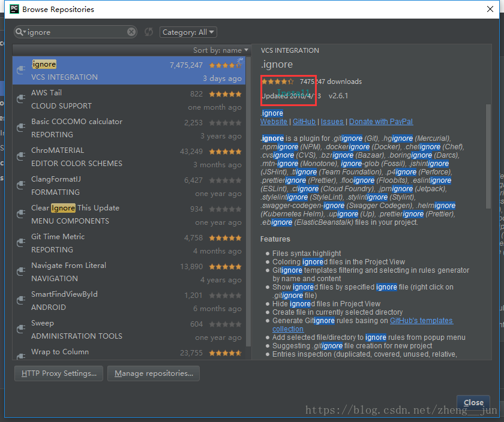Select Navigate From Literal plugin
This screenshot has height=422, width=504.
pyautogui.click(x=129, y=272)
